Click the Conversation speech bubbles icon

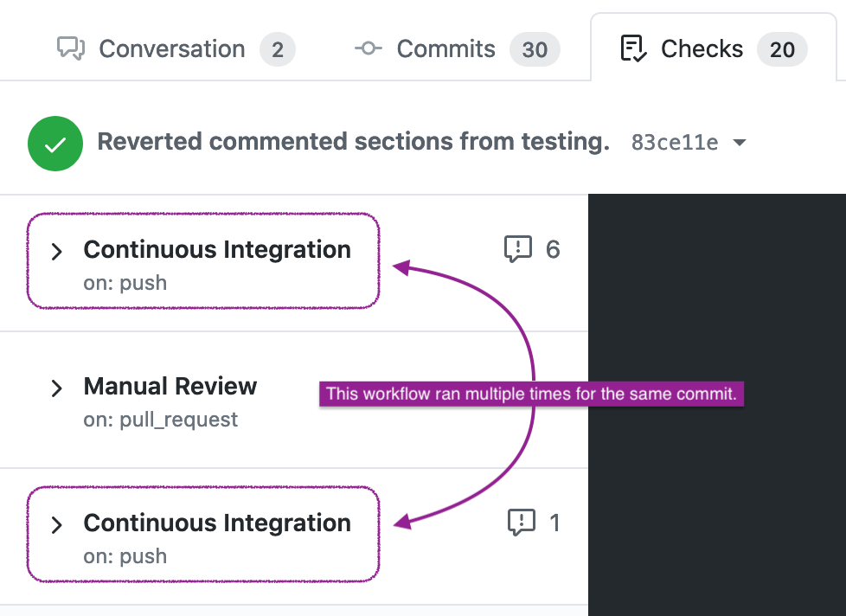point(73,48)
